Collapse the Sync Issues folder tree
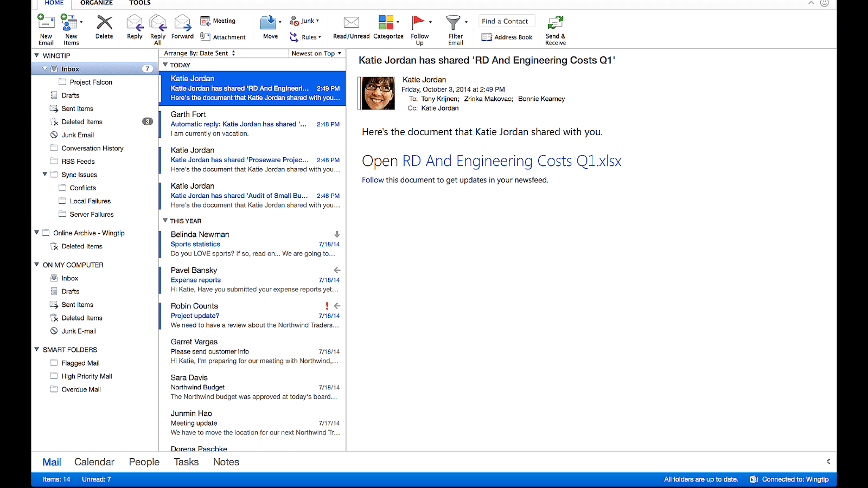Screen dimensions: 868x488 pos(45,175)
